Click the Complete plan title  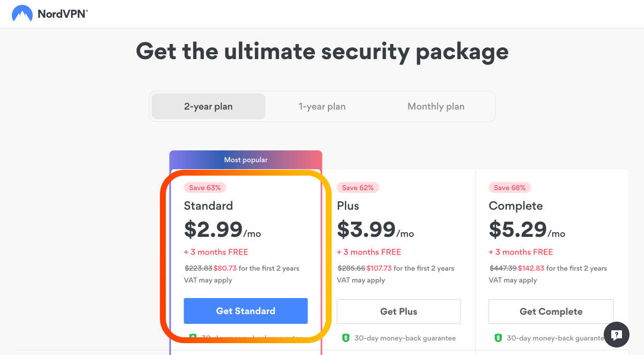pyautogui.click(x=515, y=206)
